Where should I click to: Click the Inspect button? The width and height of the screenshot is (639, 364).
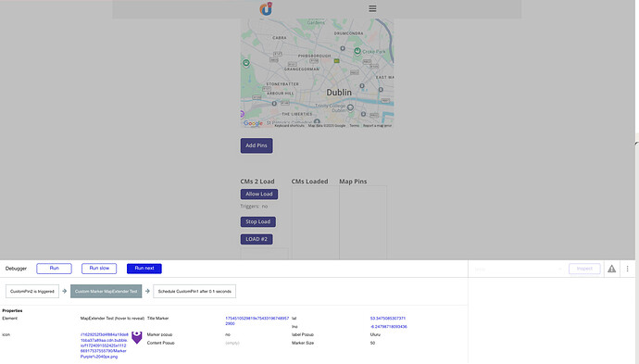[584, 269]
